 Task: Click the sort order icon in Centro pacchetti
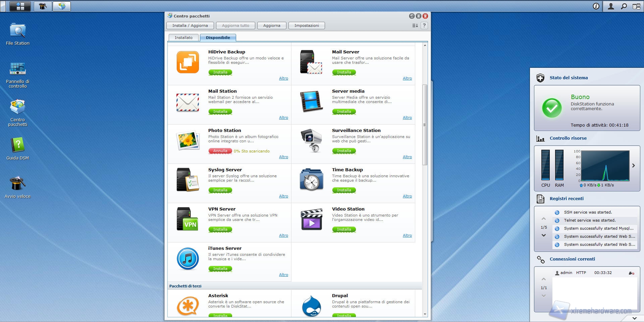click(415, 26)
